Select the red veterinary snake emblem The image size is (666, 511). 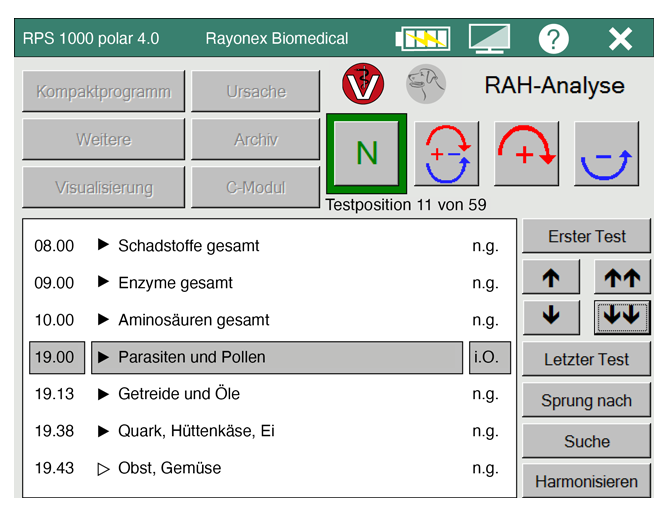(x=363, y=84)
